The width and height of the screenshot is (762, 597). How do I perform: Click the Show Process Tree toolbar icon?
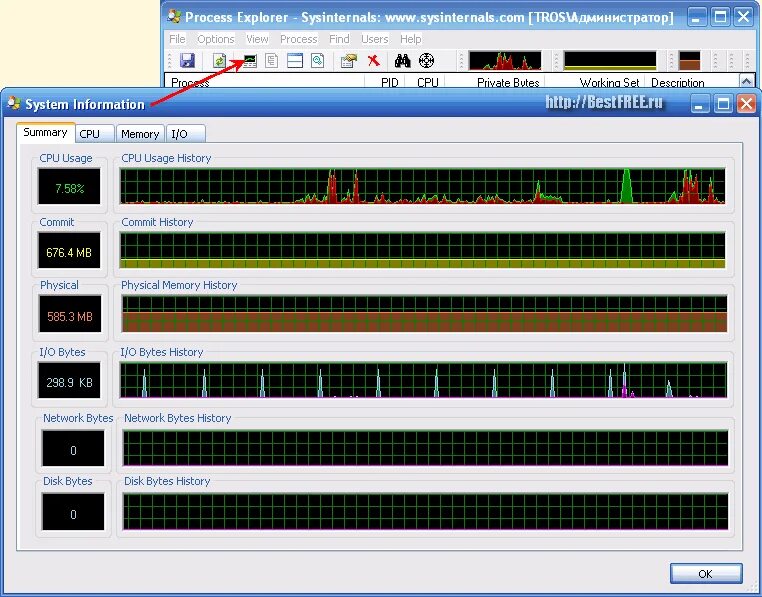[x=272, y=61]
